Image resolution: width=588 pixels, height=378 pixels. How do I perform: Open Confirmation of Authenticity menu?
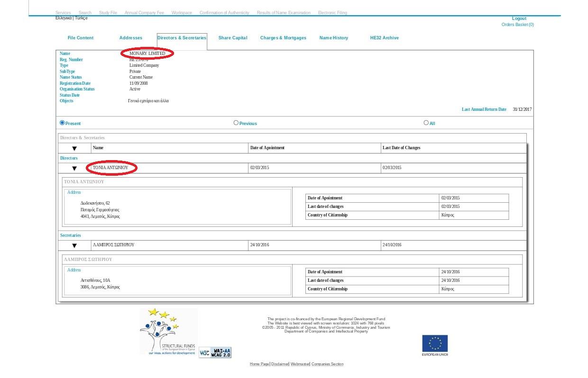click(224, 13)
